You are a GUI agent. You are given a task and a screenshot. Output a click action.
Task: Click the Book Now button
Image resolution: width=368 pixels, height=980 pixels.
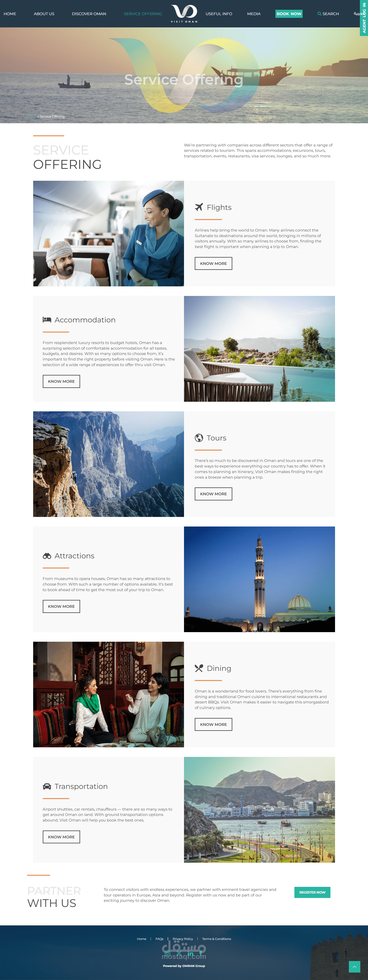[x=289, y=14]
